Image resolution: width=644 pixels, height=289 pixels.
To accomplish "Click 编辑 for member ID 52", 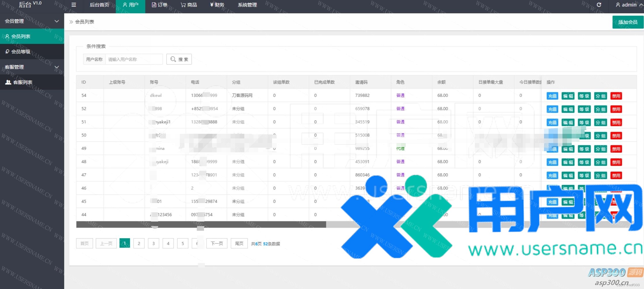I will click(568, 109).
